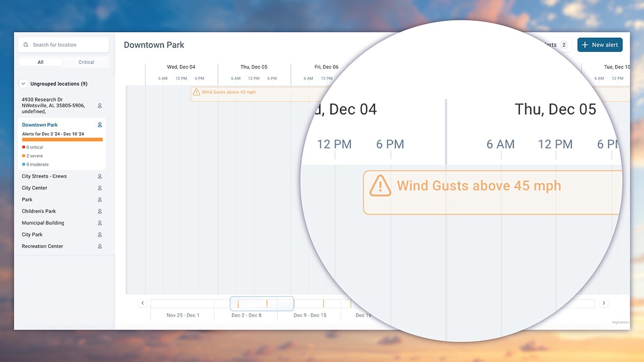Click the highlighted Dec 2 - Dec 8 range window
The image size is (644, 362).
tap(262, 304)
